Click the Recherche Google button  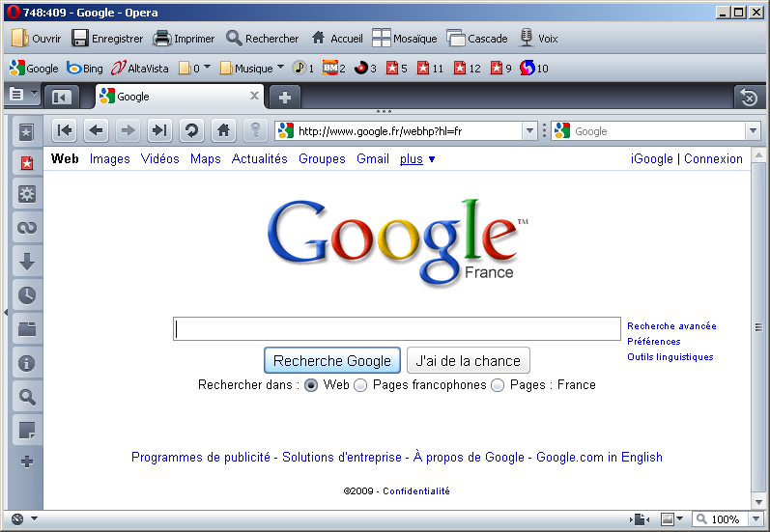[332, 361]
